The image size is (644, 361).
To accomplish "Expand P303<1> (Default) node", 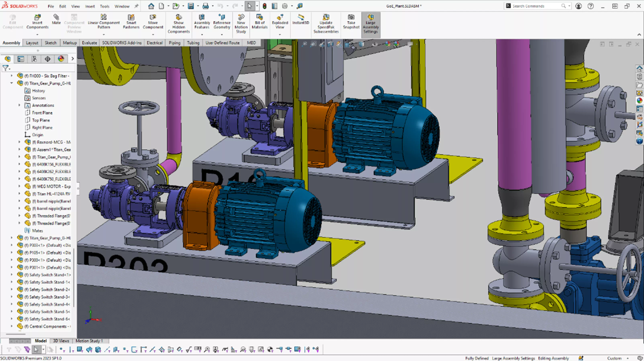I will (12, 245).
